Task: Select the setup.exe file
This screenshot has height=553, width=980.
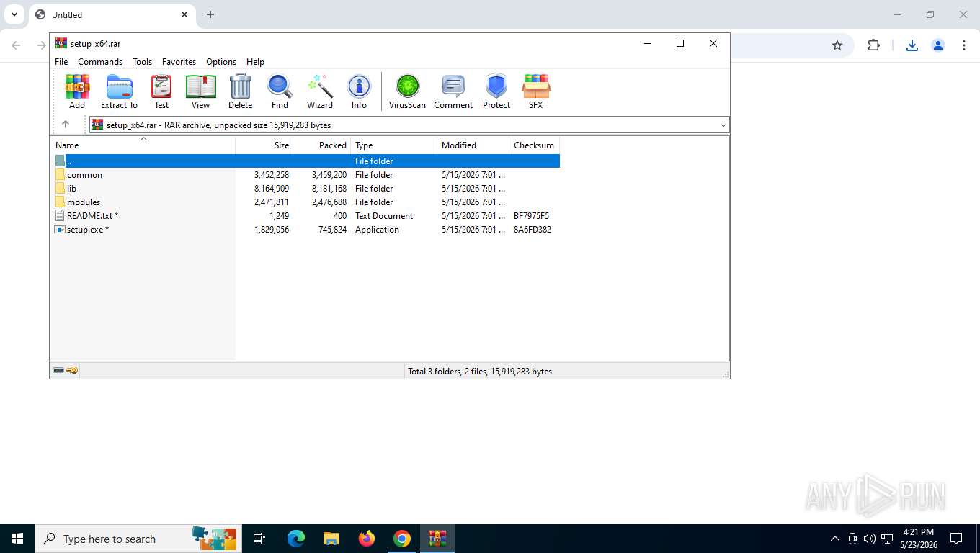Action: pyautogui.click(x=88, y=230)
